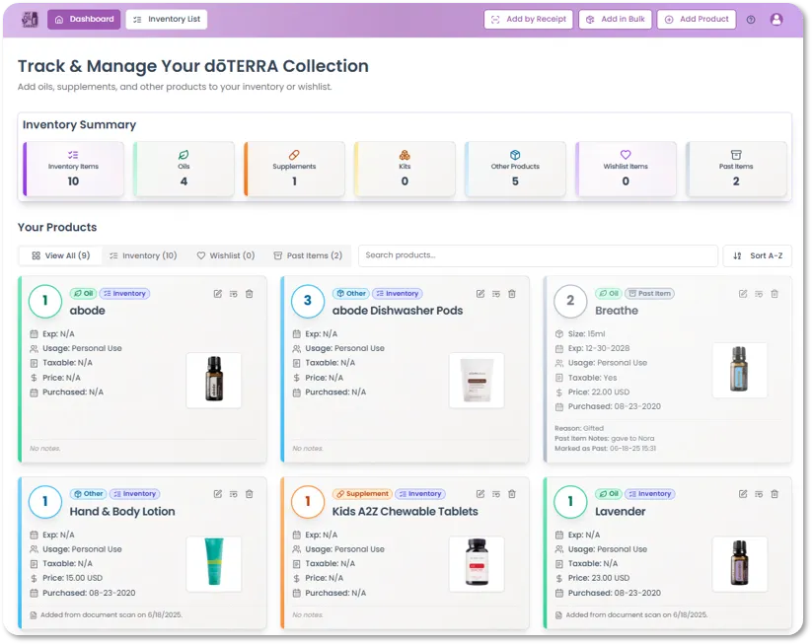Click the Oils leaf icon in summary
This screenshot has height=644, width=812.
[184, 155]
